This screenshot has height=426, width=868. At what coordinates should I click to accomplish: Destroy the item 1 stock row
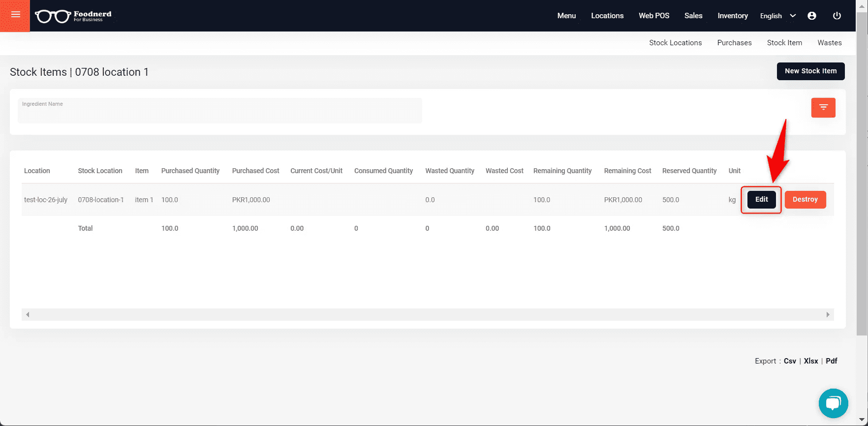pos(805,199)
